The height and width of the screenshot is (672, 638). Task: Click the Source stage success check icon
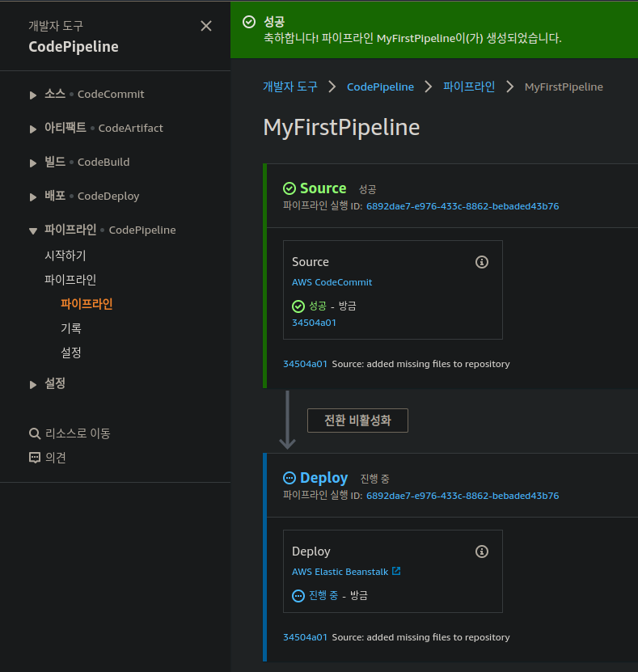click(x=289, y=188)
